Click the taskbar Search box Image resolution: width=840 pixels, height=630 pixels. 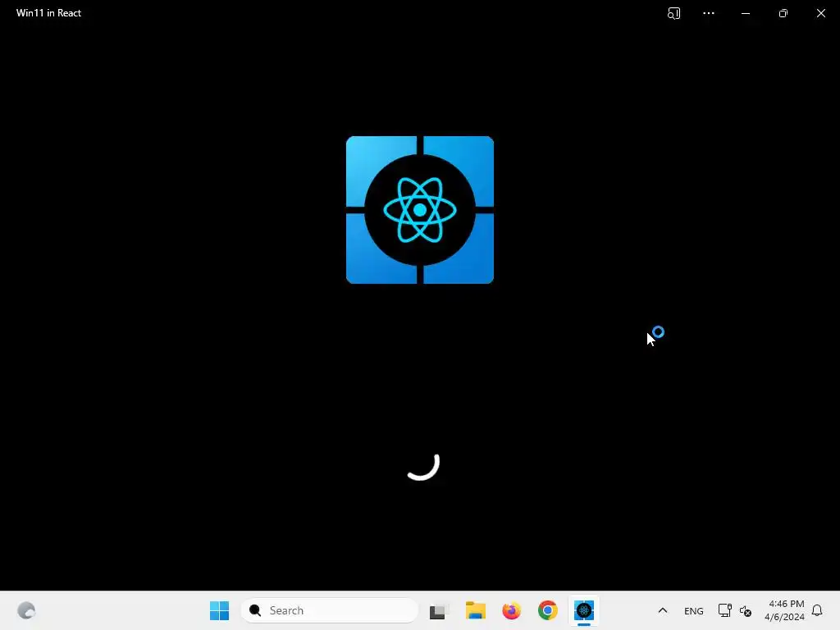coord(330,610)
